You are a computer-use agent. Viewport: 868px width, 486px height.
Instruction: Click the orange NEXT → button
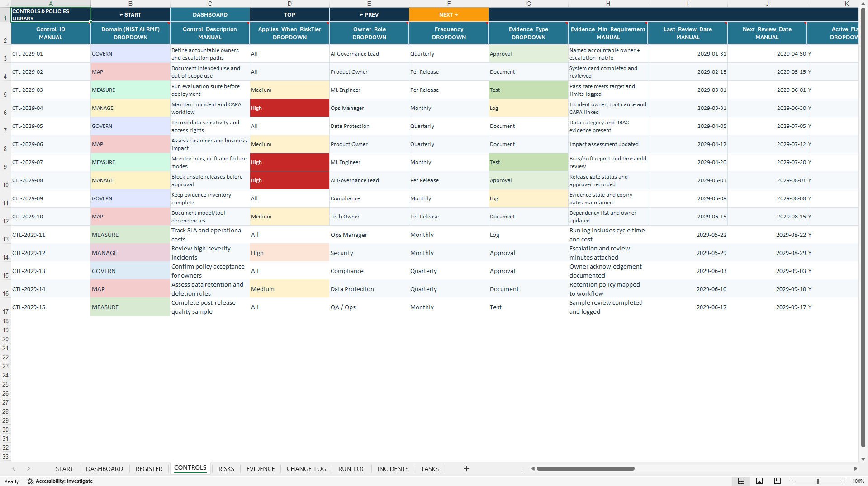pyautogui.click(x=449, y=14)
